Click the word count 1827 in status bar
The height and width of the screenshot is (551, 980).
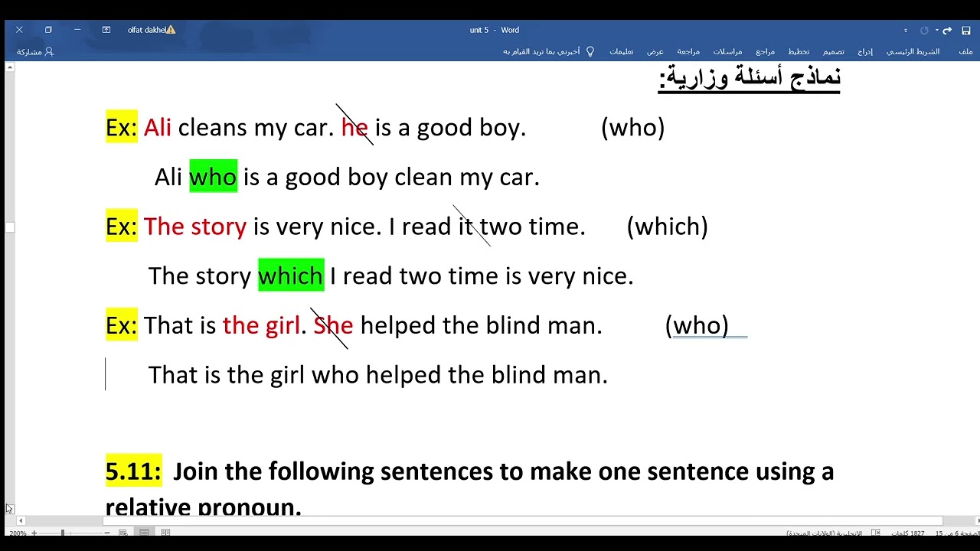pyautogui.click(x=907, y=533)
